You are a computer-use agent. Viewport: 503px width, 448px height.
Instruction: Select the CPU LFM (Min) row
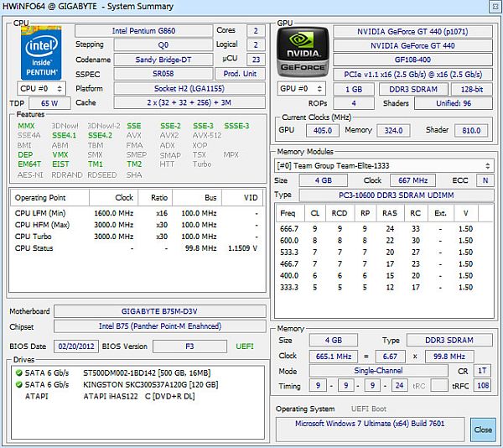pos(137,213)
